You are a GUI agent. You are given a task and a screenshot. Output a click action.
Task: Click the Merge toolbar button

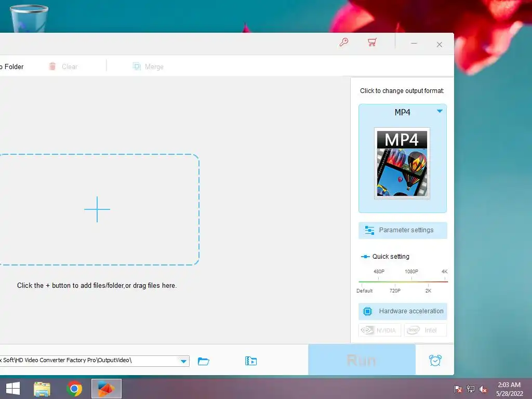point(148,66)
